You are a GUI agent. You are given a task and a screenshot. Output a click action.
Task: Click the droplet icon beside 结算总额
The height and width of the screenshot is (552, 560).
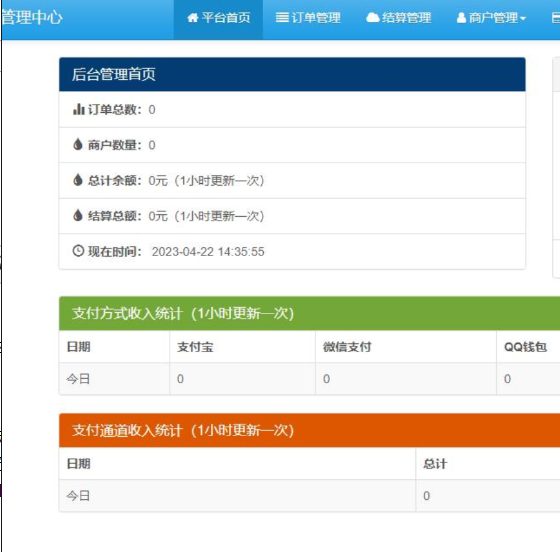coord(78,215)
